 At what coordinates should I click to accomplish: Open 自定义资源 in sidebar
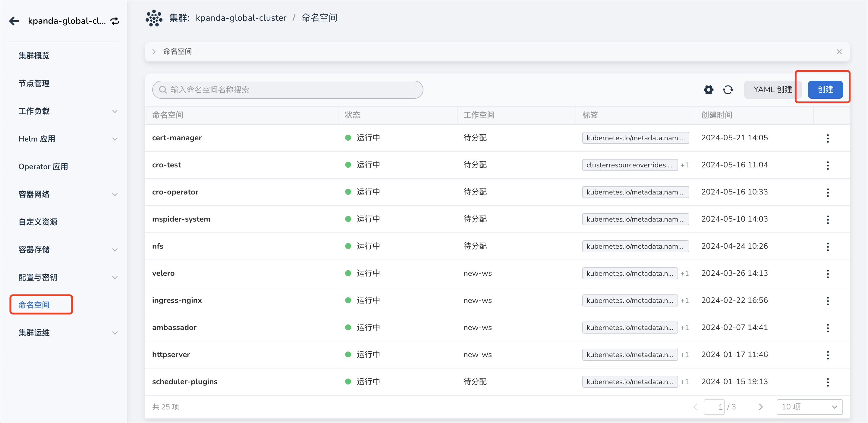[38, 222]
